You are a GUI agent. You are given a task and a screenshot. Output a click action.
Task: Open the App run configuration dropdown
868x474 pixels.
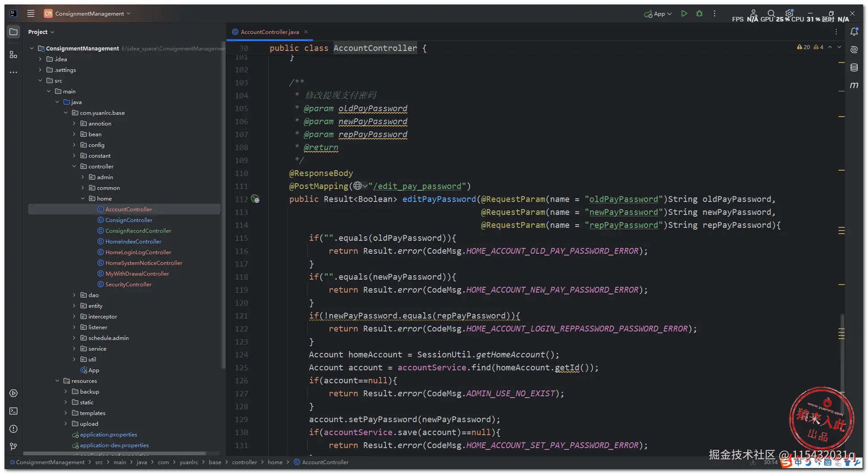coord(658,14)
